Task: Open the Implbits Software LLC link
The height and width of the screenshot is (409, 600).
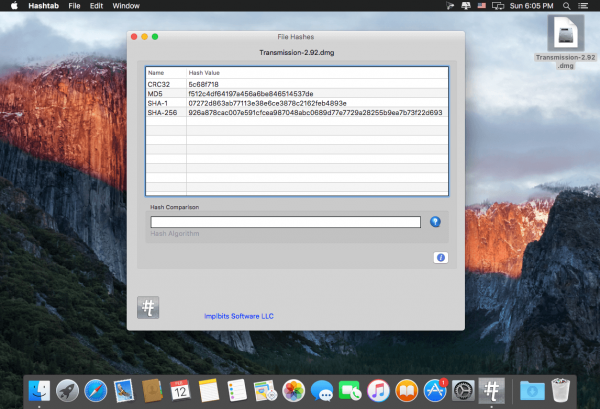Action: coord(239,316)
